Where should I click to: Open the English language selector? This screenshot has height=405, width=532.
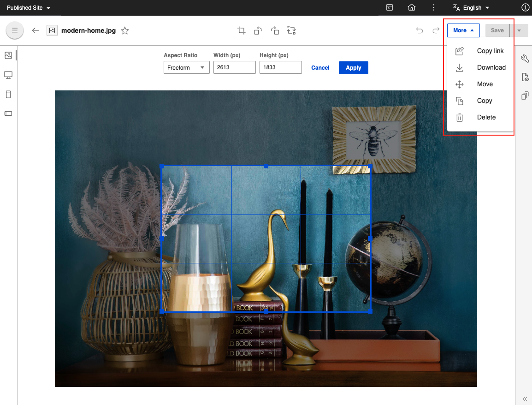tap(471, 8)
